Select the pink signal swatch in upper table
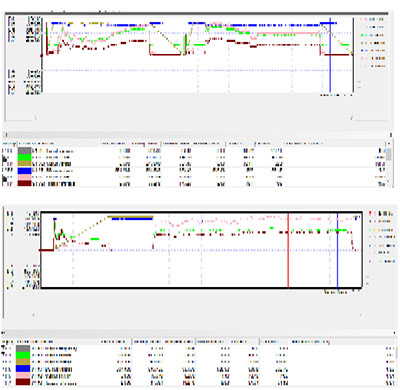400x390 pixels. tap(24, 177)
